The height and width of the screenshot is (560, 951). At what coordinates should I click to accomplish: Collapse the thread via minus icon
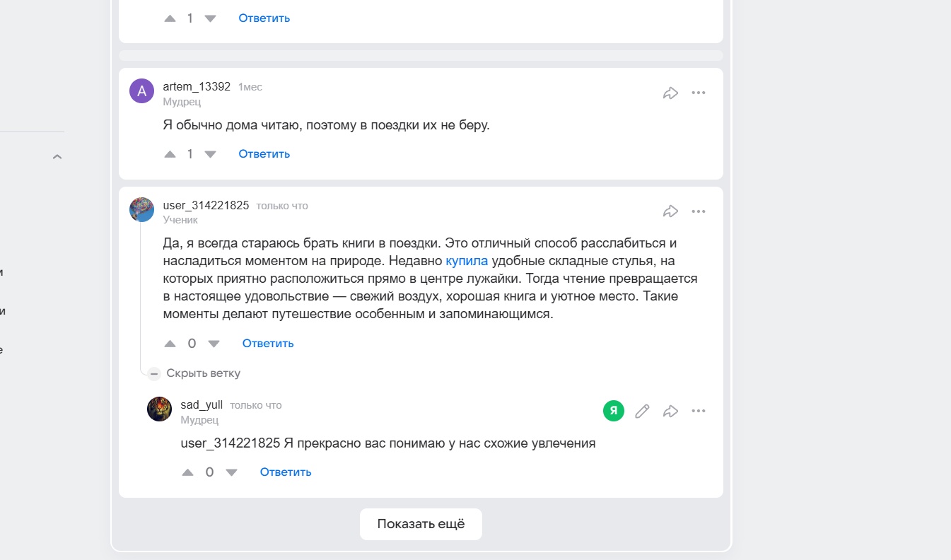(153, 373)
